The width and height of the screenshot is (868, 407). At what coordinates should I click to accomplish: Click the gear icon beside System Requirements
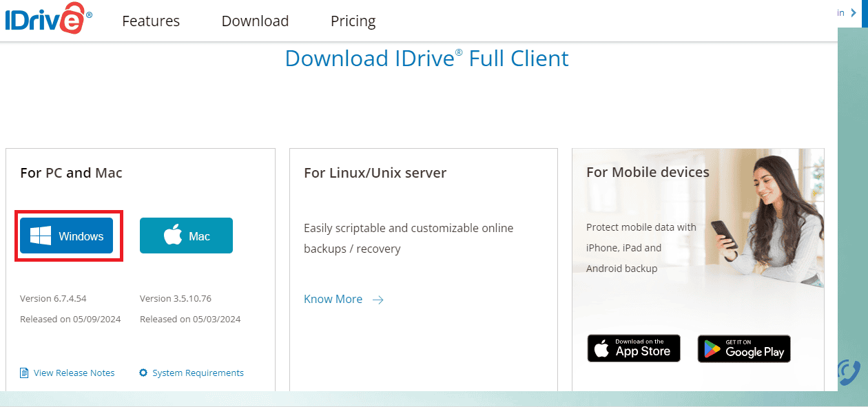pyautogui.click(x=143, y=373)
